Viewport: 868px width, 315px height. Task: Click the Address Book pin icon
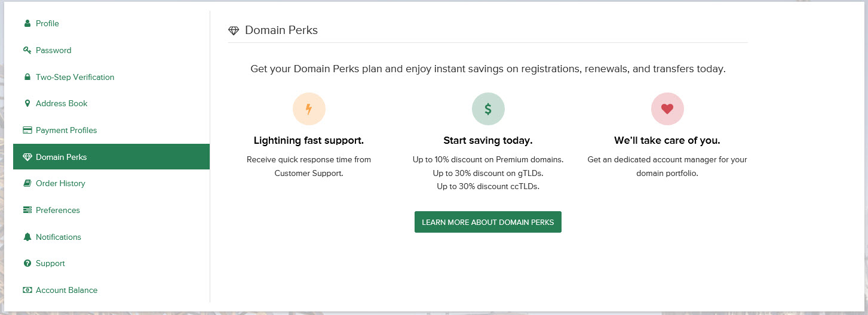pos(27,103)
